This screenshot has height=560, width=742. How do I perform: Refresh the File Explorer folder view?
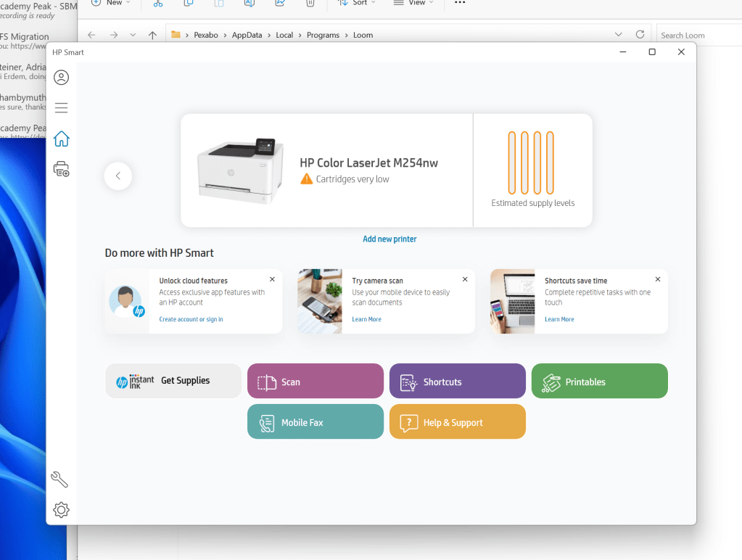(640, 35)
